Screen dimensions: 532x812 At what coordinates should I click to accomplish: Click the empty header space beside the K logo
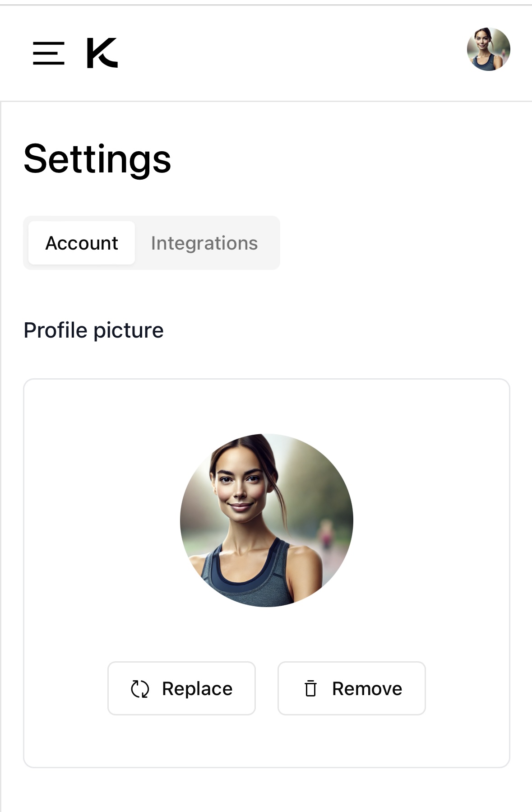289,53
